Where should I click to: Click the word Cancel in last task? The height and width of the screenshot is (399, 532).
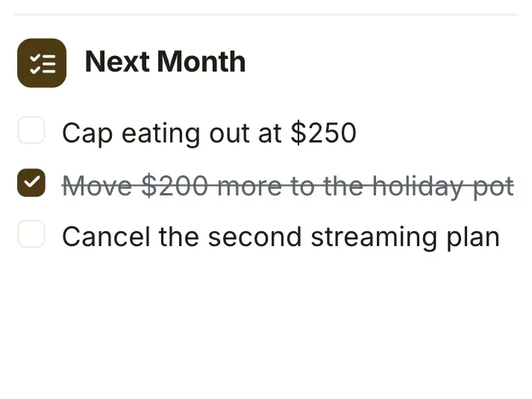coord(106,236)
